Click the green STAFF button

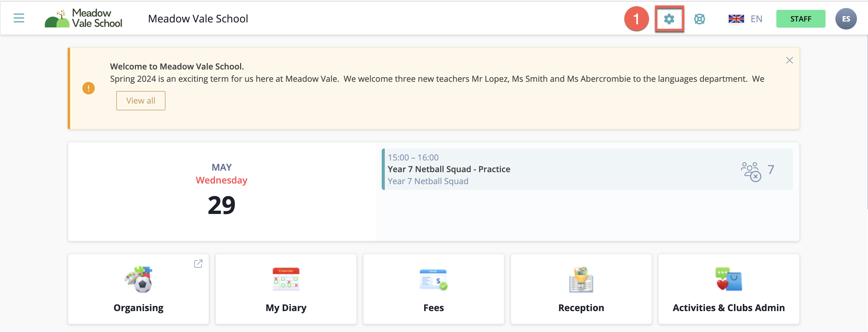click(801, 19)
